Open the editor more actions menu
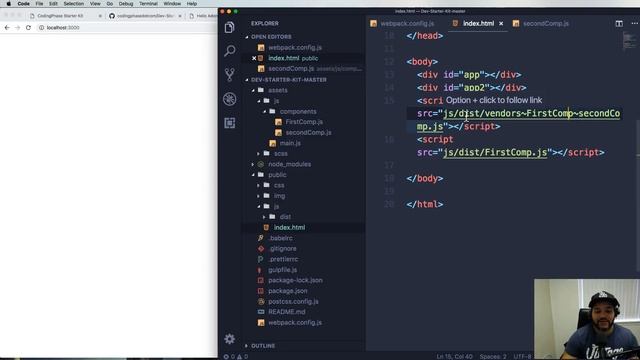This screenshot has height=360, width=640. point(634,23)
